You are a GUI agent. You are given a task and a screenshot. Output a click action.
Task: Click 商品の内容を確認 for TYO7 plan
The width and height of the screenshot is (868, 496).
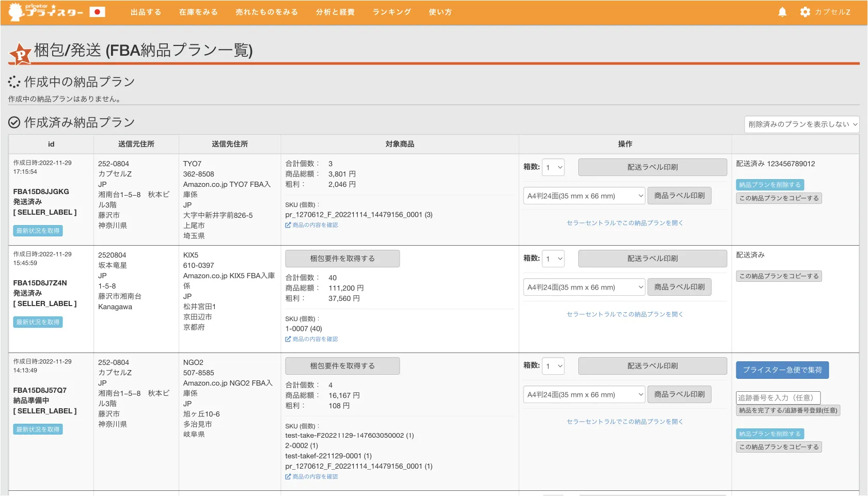tap(311, 225)
